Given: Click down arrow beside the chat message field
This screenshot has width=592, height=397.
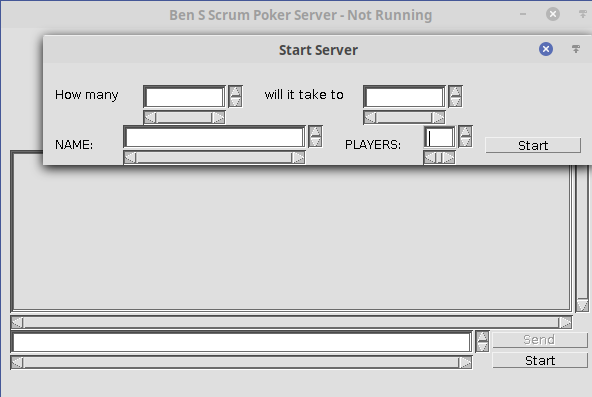Looking at the screenshot, I should (482, 347).
